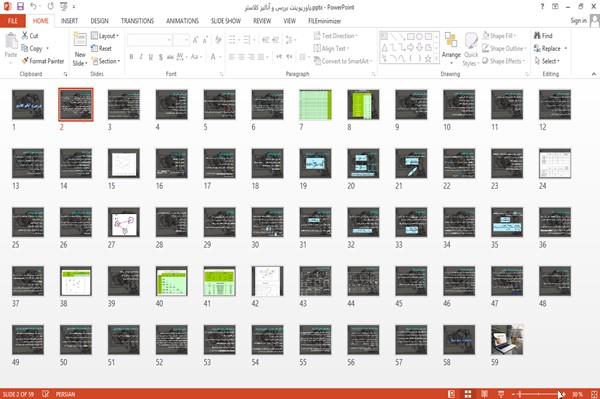Select slide 1 thumbnail
The width and height of the screenshot is (600, 399).
(x=28, y=104)
